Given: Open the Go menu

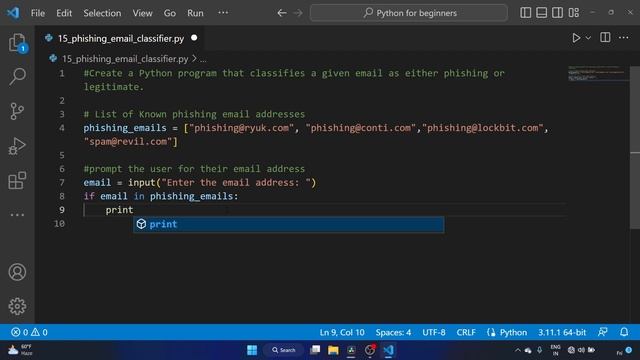Looking at the screenshot, I should click(170, 13).
